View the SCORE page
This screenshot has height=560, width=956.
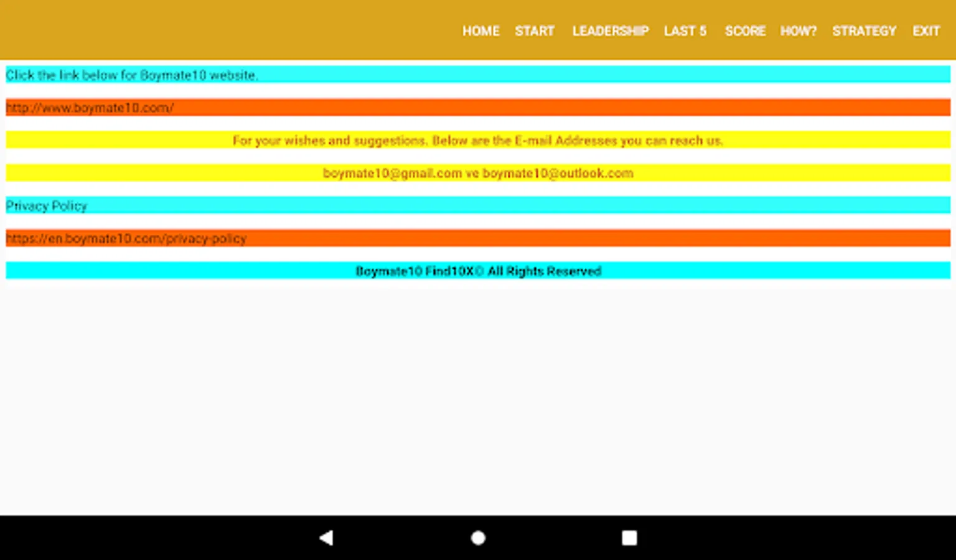[745, 30]
